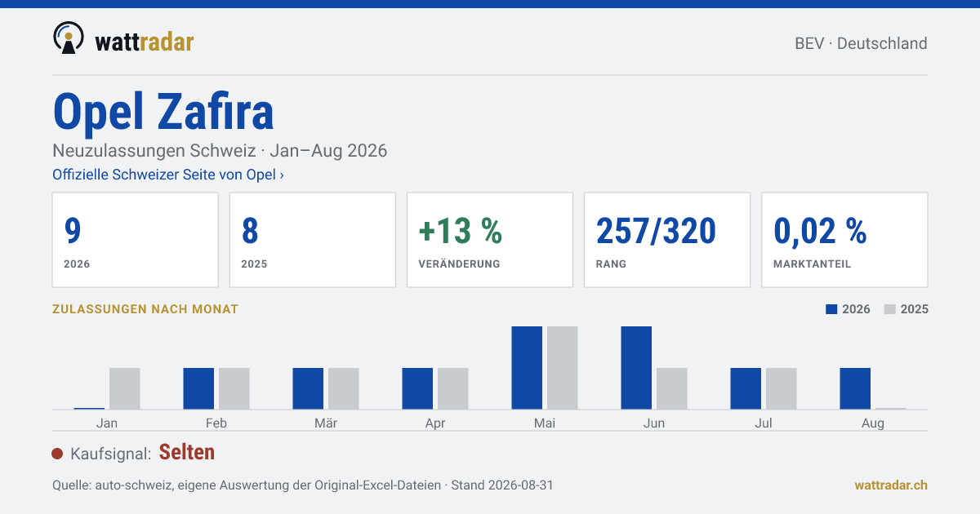
Task: Click the 257/320 Rang card
Action: [x=667, y=240]
